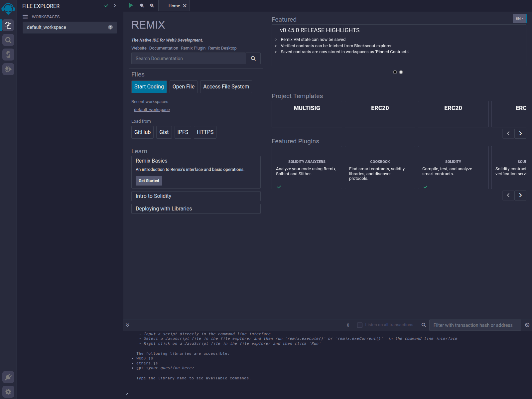The width and height of the screenshot is (532, 399).
Task: Select second Featured carousel dot
Action: 401,72
